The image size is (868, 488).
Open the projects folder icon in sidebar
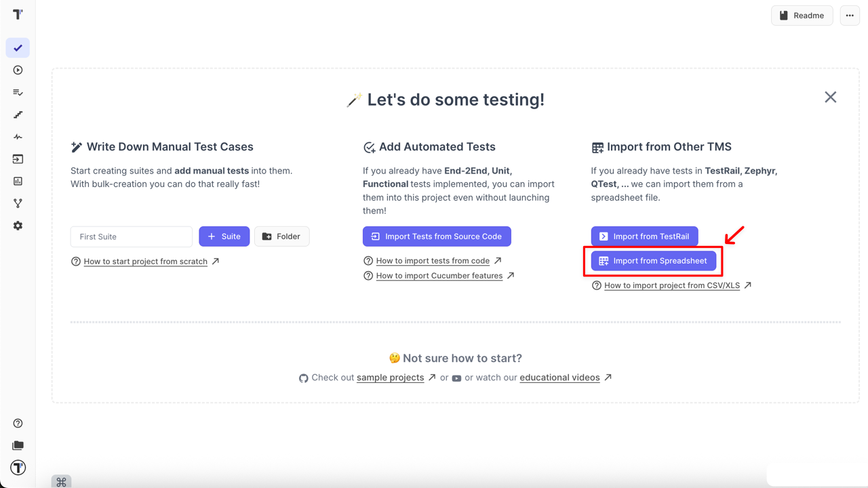pyautogui.click(x=18, y=445)
